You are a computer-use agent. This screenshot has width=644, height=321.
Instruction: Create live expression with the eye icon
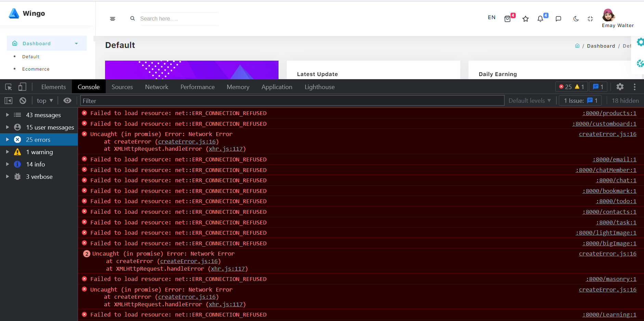tap(67, 101)
